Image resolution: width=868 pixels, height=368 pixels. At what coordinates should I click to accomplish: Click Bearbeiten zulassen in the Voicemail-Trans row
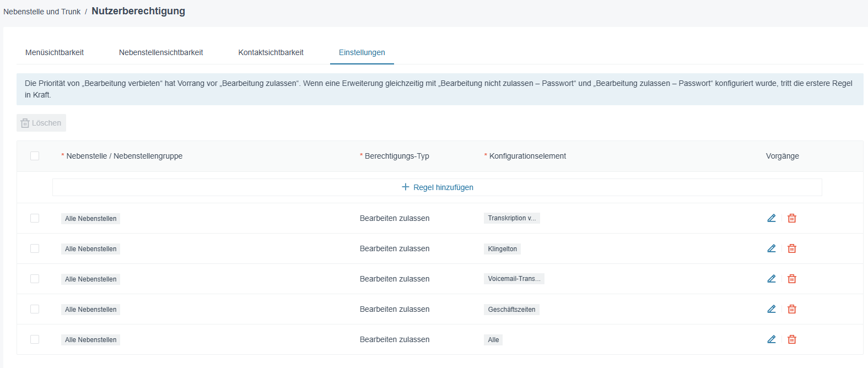tap(395, 279)
